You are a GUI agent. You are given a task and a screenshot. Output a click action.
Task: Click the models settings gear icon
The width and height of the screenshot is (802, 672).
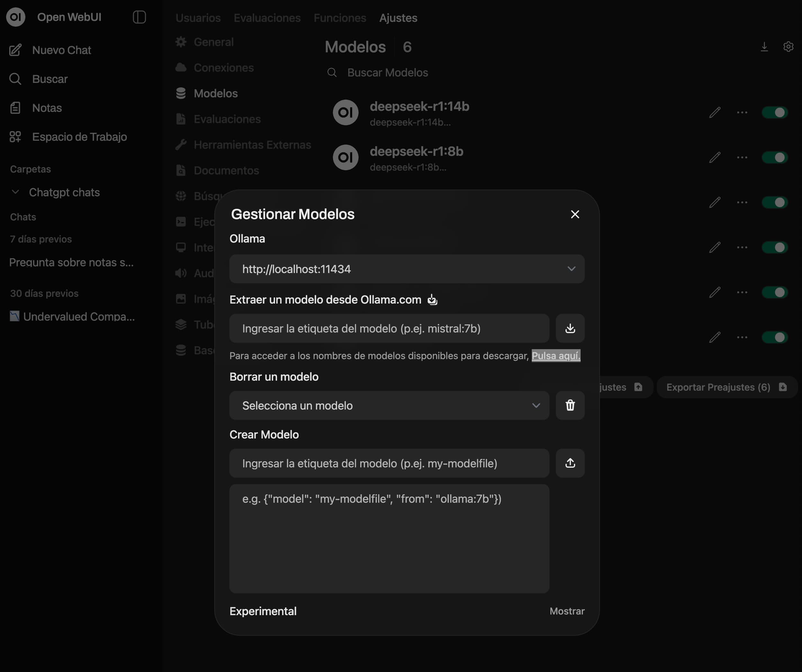click(788, 47)
